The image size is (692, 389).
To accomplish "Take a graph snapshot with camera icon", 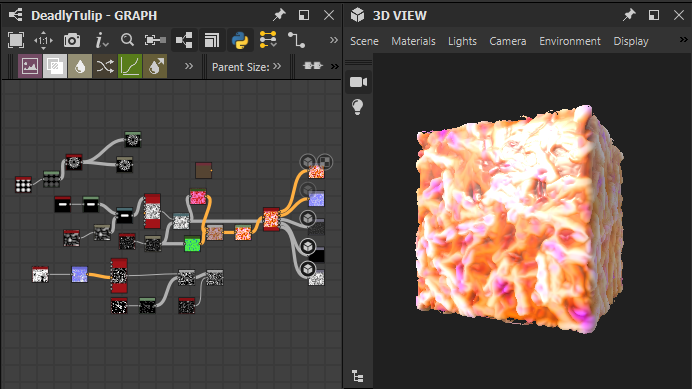I will (72, 41).
